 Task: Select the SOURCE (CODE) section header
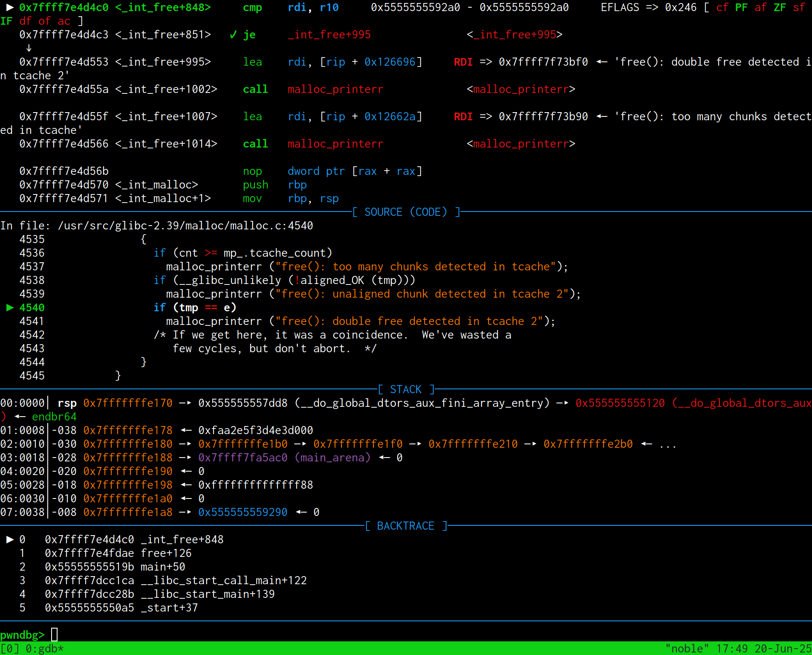coord(406,212)
